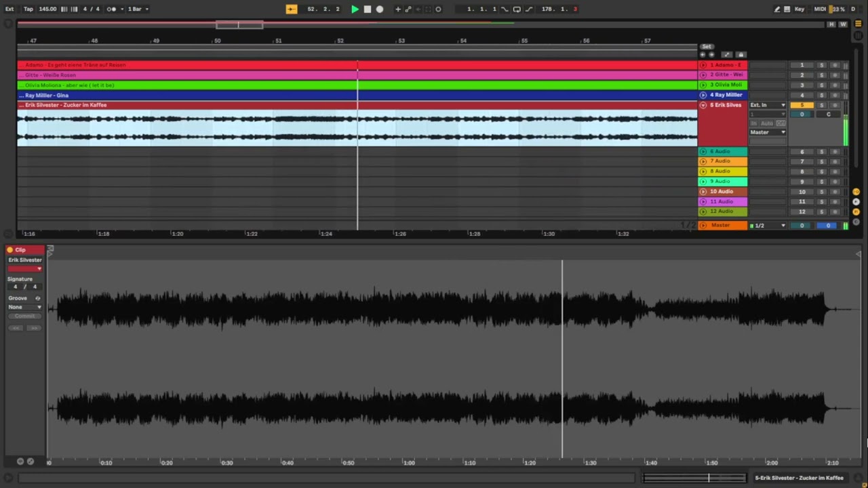Show or hide Returns R button

point(856,202)
